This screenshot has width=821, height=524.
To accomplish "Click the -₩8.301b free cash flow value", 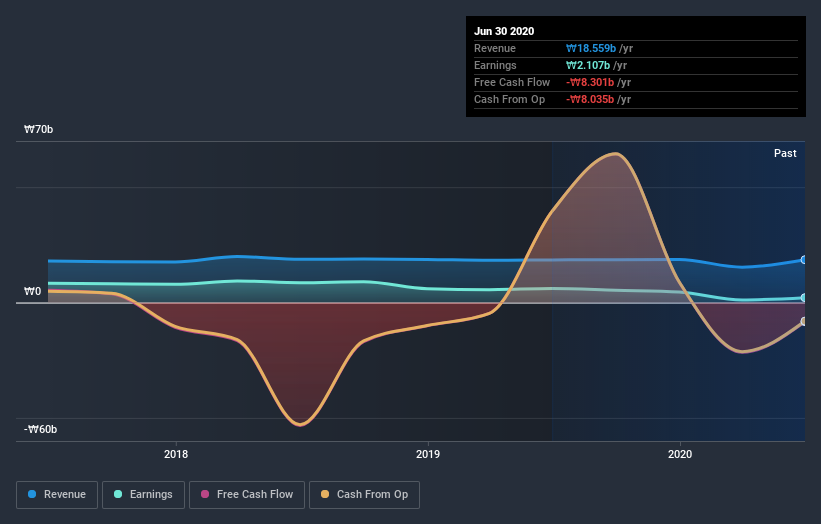I will pyautogui.click(x=590, y=82).
